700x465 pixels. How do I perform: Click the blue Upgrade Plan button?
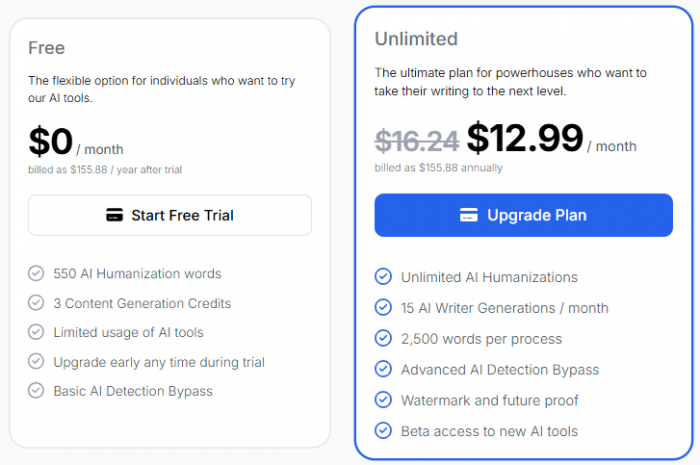coord(523,215)
